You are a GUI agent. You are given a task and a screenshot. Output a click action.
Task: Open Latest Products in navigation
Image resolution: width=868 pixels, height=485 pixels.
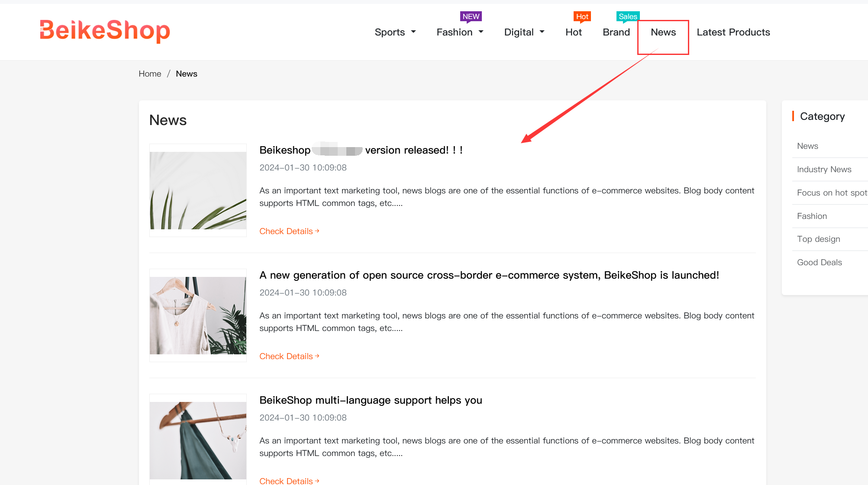733,32
